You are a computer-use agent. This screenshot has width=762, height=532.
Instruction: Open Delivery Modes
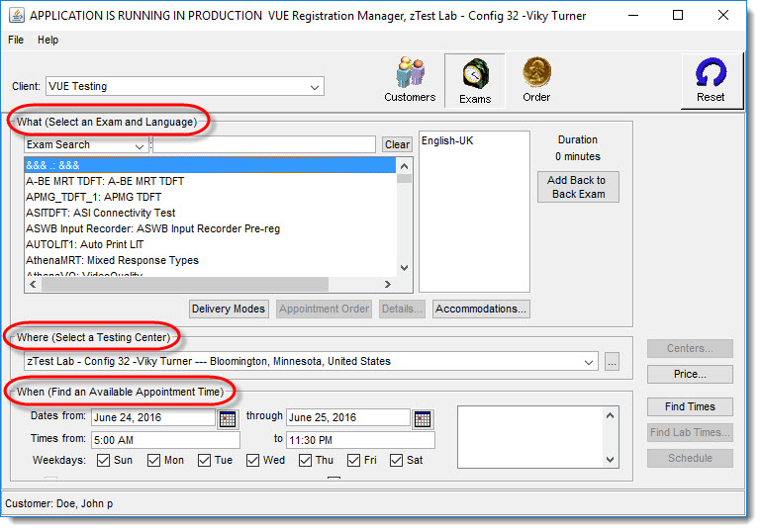tap(229, 310)
